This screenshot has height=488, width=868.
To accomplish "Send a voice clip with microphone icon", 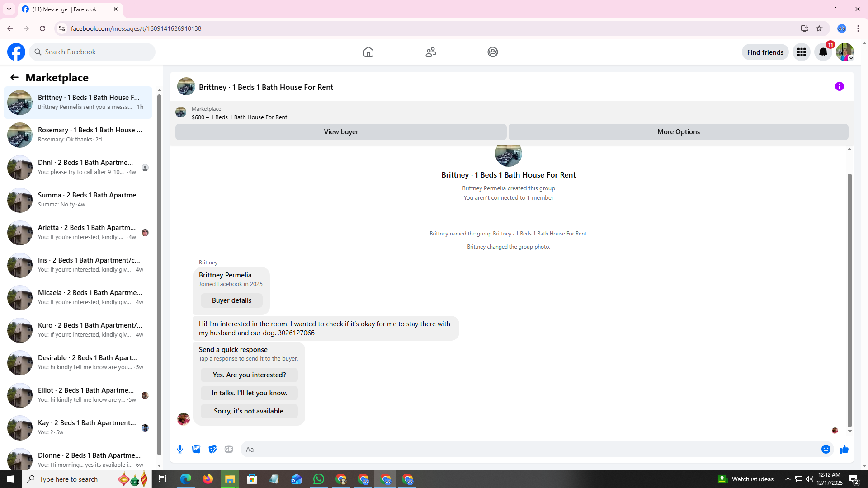I will [x=180, y=449].
